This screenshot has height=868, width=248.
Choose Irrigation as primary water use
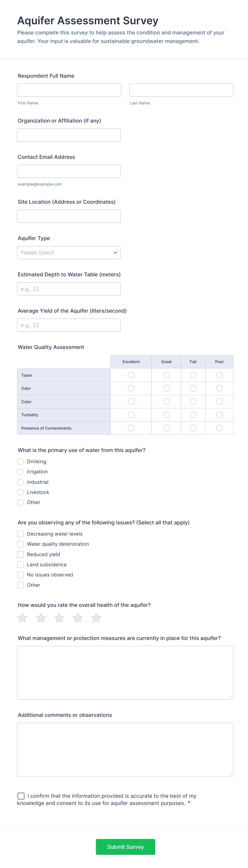(21, 472)
